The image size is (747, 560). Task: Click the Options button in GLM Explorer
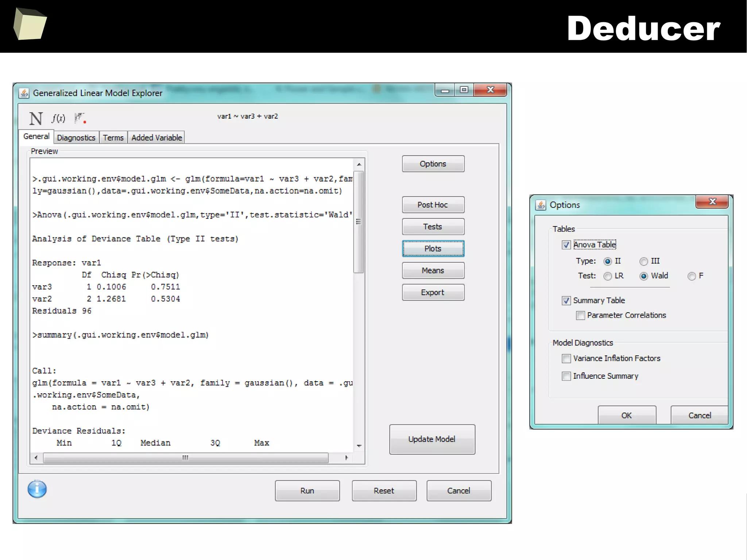coord(433,164)
